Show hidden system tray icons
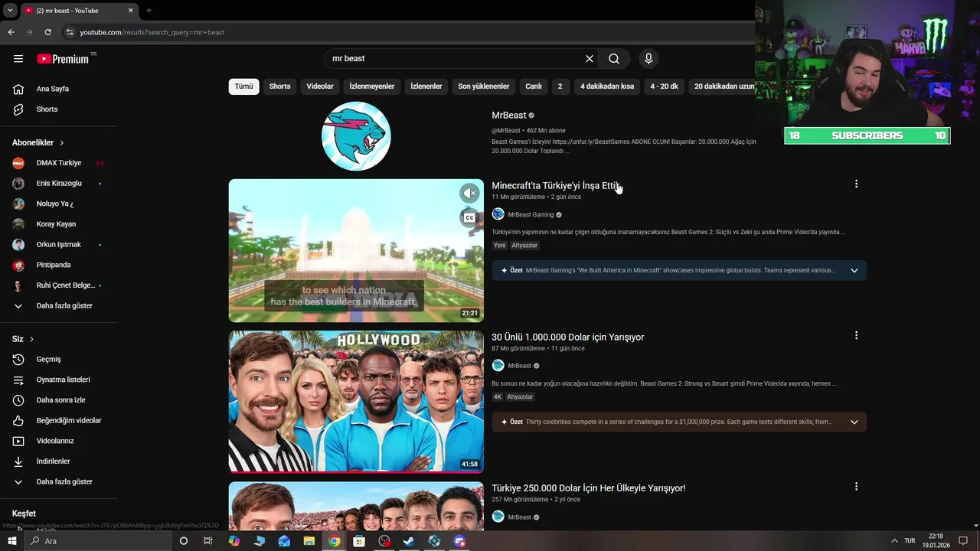Screen dimensions: 980x551 tap(893, 541)
